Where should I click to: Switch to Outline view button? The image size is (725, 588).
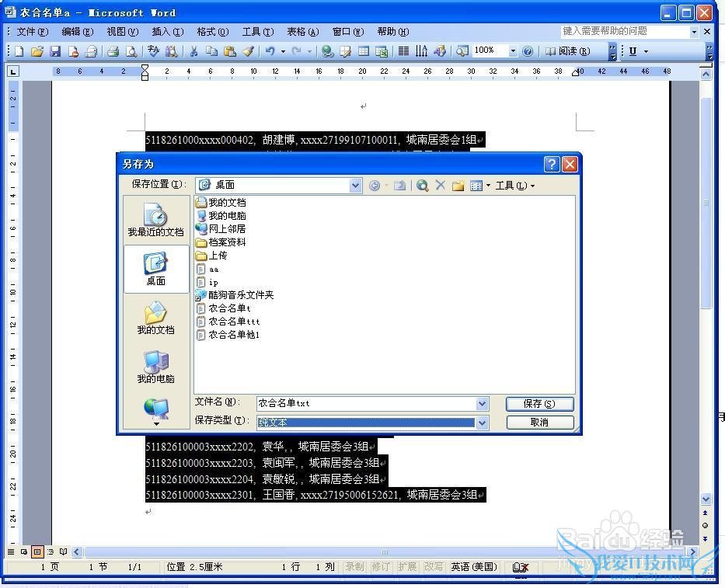51,551
